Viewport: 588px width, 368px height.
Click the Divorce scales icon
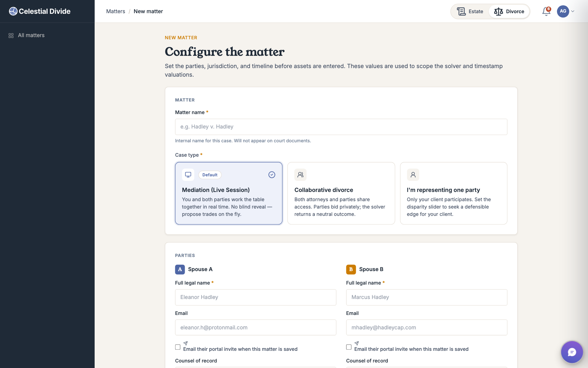[499, 11]
